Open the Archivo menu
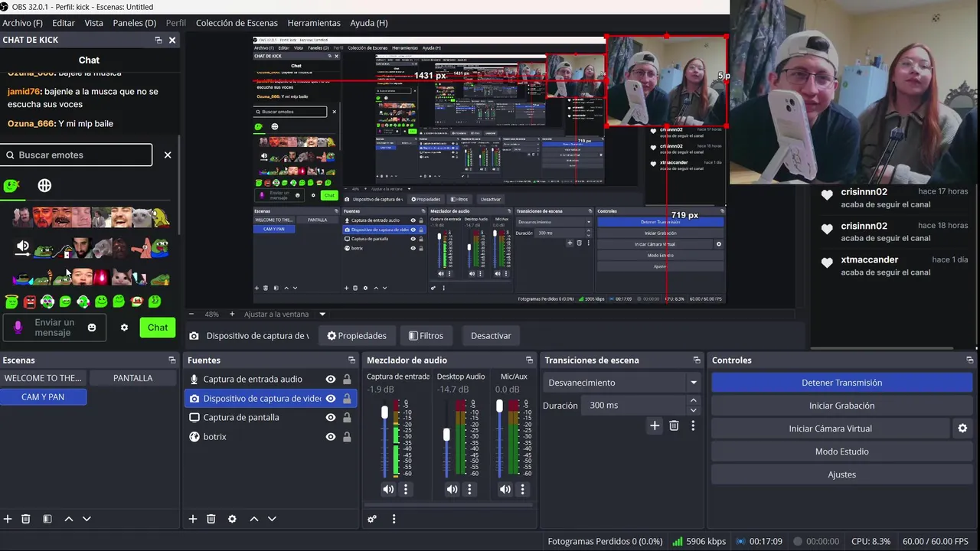980x551 pixels. point(22,23)
